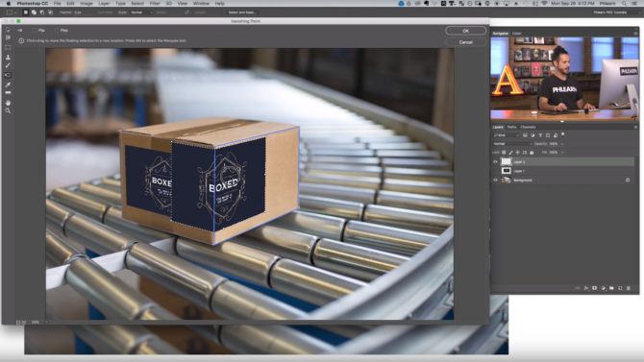
Task: Click Add layer style fx icon
Action: pos(586,288)
